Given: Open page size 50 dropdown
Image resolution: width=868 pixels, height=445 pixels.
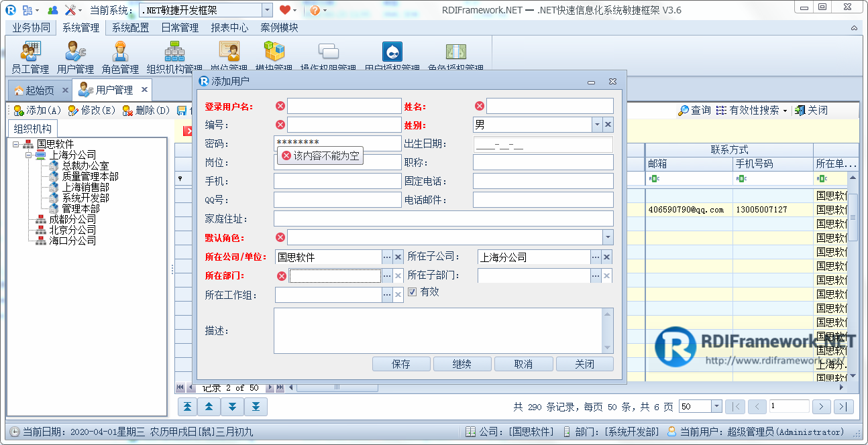Looking at the screenshot, I should [x=716, y=406].
